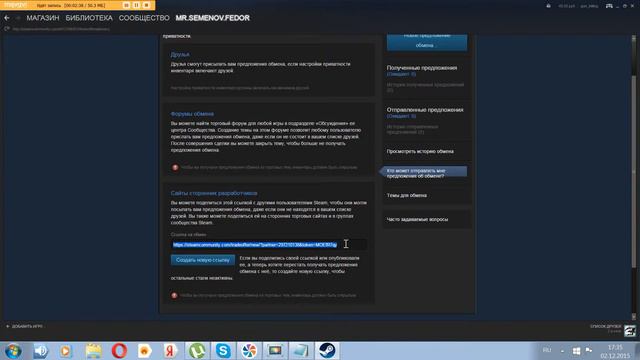Go back with the Steam back arrow
Image resolution: width=640 pixels, height=360 pixels.
(7, 18)
